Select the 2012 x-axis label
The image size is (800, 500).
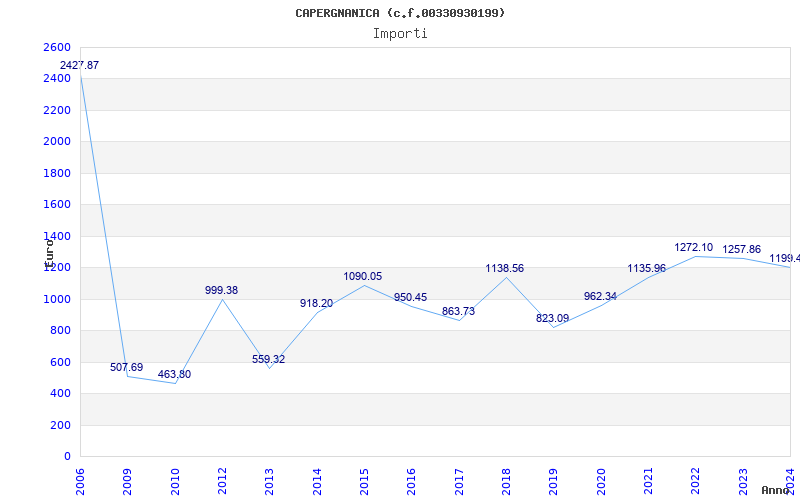pos(222,482)
